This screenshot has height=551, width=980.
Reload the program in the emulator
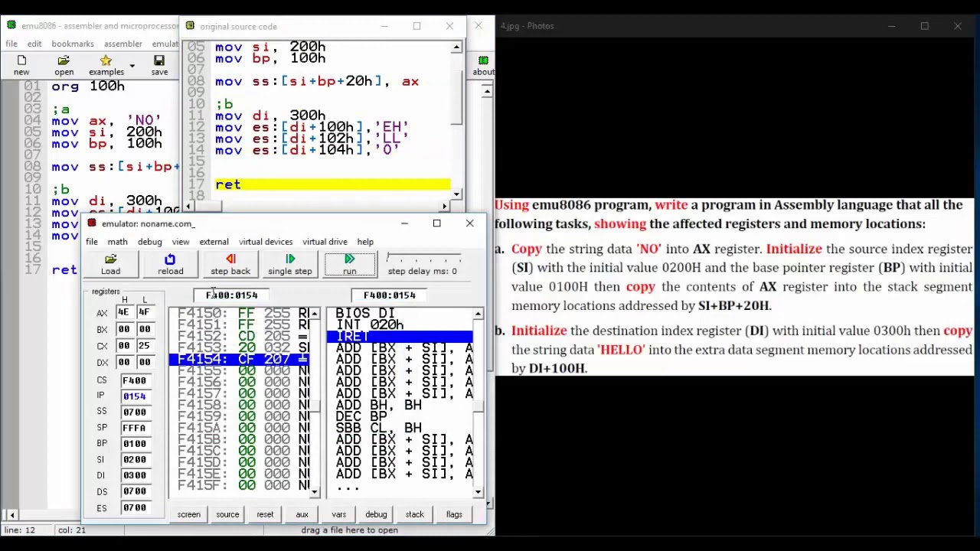click(x=170, y=264)
